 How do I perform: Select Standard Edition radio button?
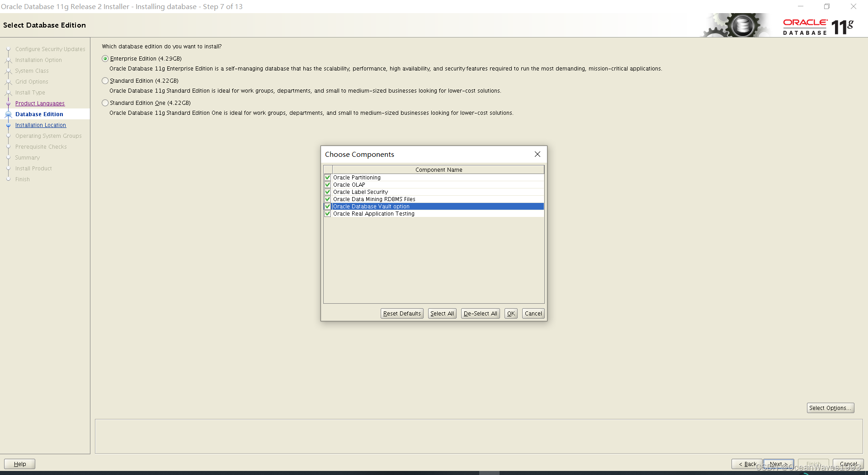pos(105,81)
